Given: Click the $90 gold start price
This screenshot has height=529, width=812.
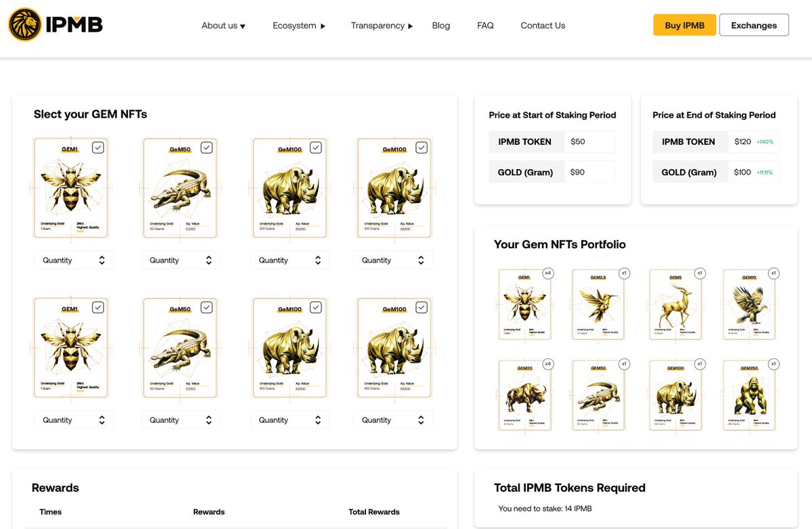Looking at the screenshot, I should [578, 172].
